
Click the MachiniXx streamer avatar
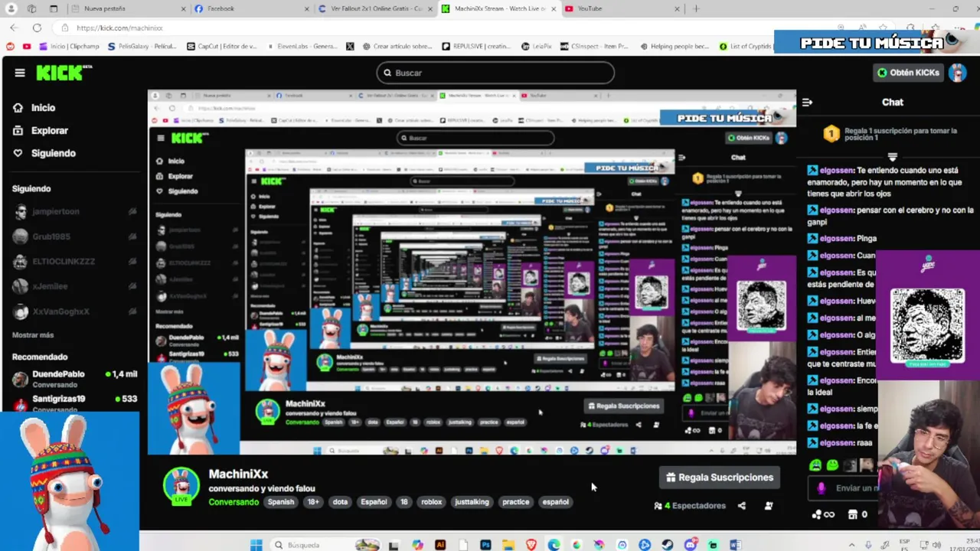tap(181, 486)
